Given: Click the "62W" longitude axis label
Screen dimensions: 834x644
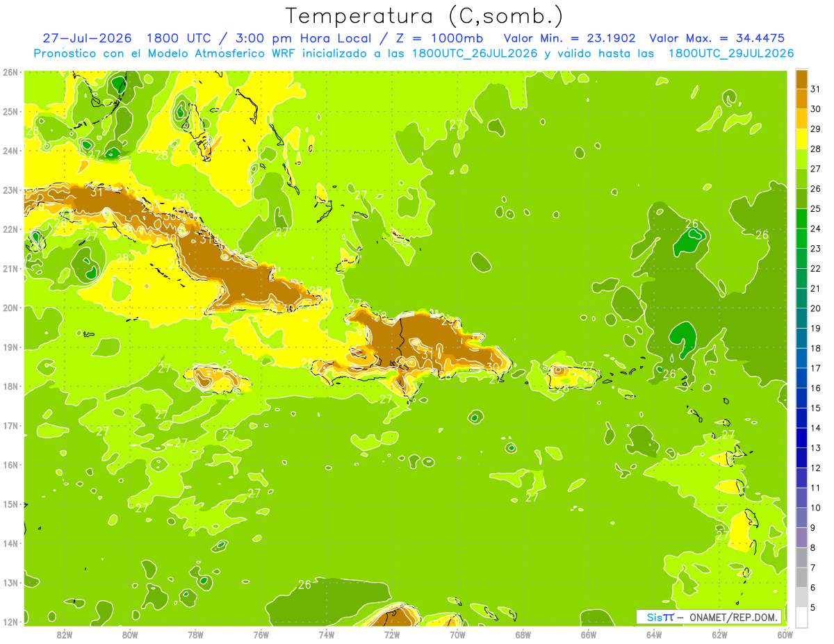Looking at the screenshot, I should (x=720, y=634).
